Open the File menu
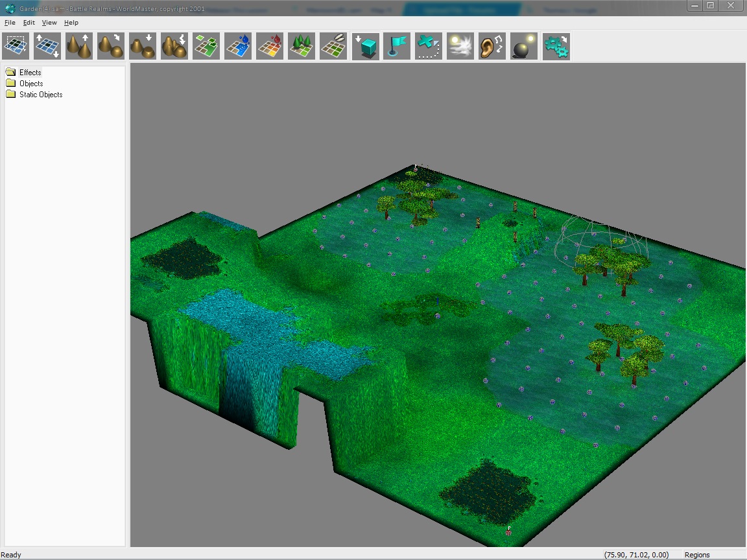The image size is (747, 560). click(x=10, y=23)
